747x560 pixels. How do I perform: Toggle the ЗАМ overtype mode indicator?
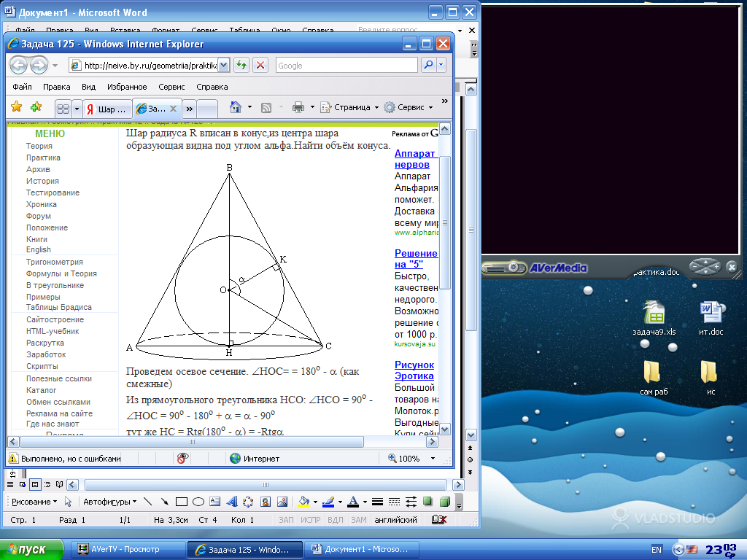click(x=358, y=520)
